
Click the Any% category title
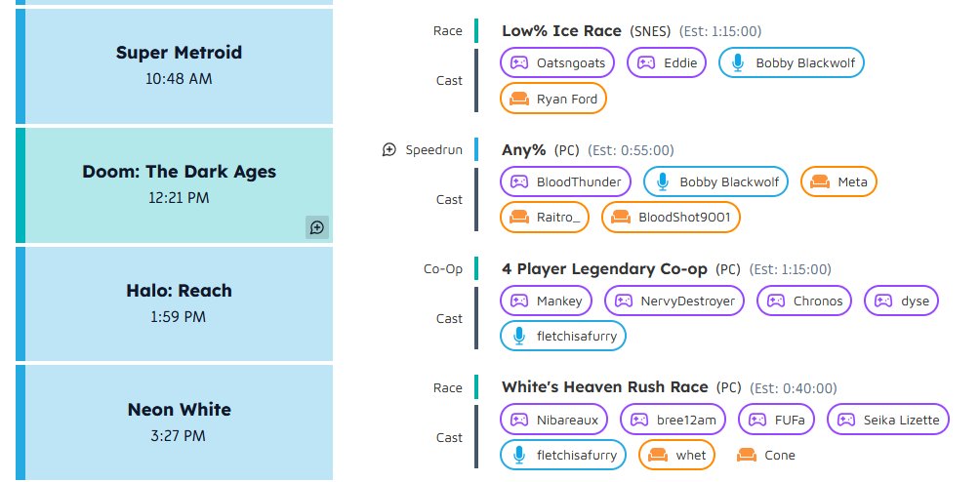524,150
